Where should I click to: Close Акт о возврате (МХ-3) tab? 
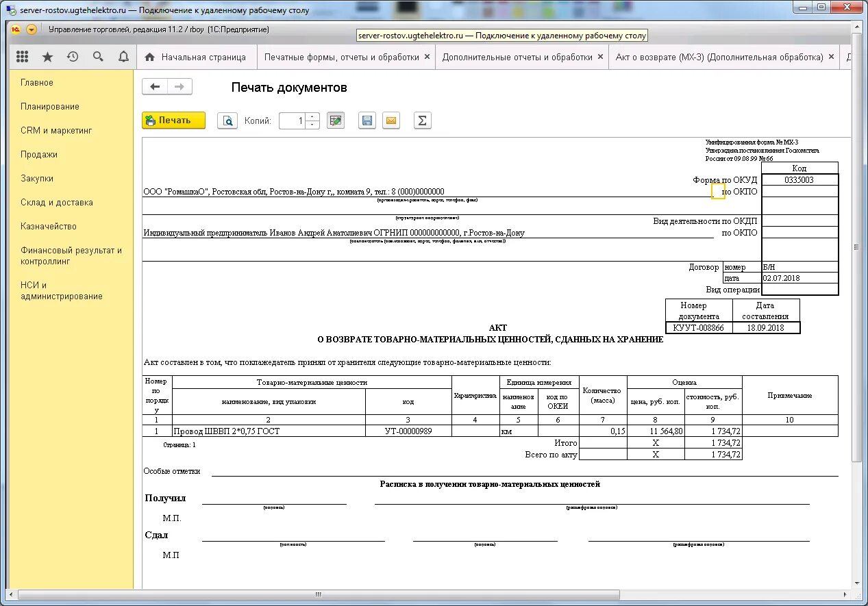pos(832,58)
